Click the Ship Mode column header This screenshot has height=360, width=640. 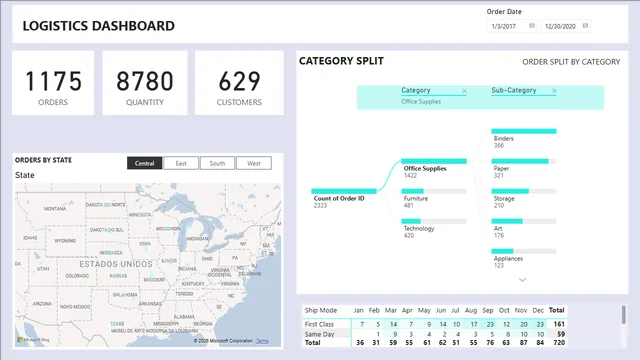321,310
